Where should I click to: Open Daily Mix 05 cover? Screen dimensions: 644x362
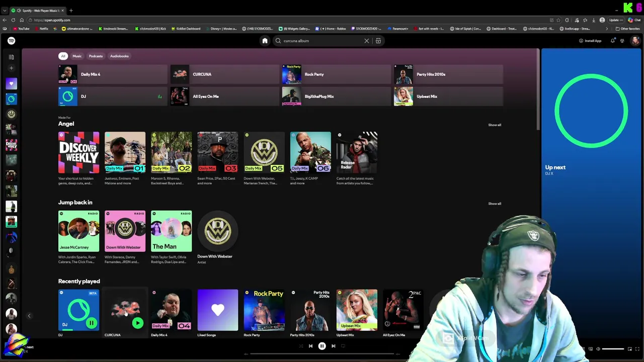pyautogui.click(x=264, y=152)
